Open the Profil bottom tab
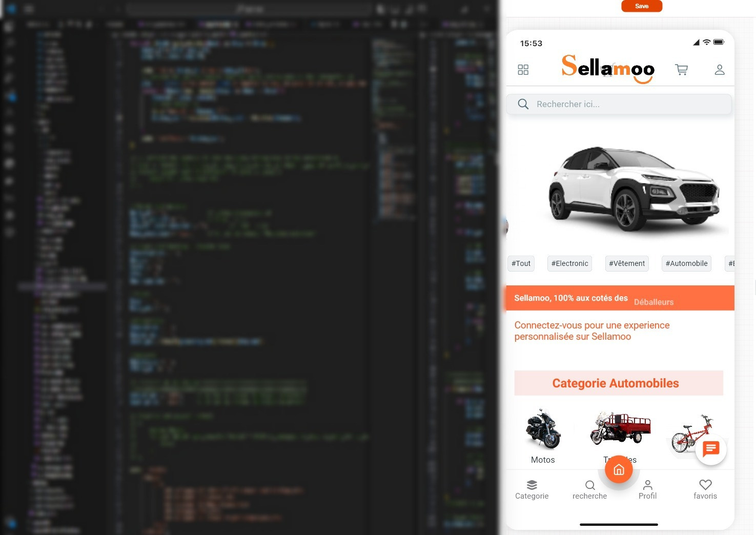The height and width of the screenshot is (535, 756). 647,489
